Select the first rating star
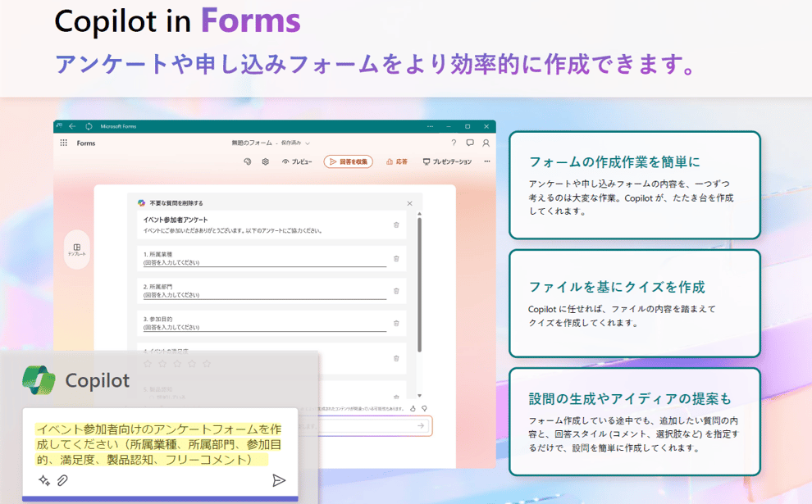Image resolution: width=812 pixels, height=504 pixels. tap(148, 364)
